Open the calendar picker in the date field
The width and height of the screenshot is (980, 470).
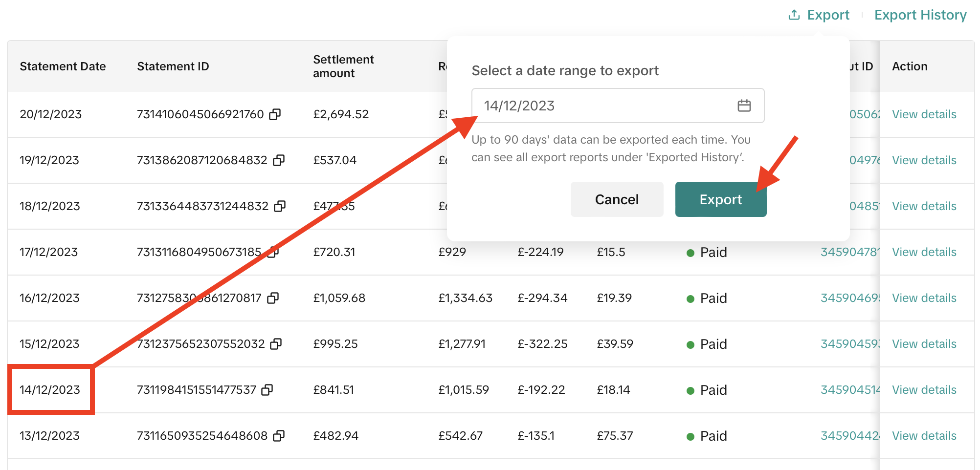744,106
